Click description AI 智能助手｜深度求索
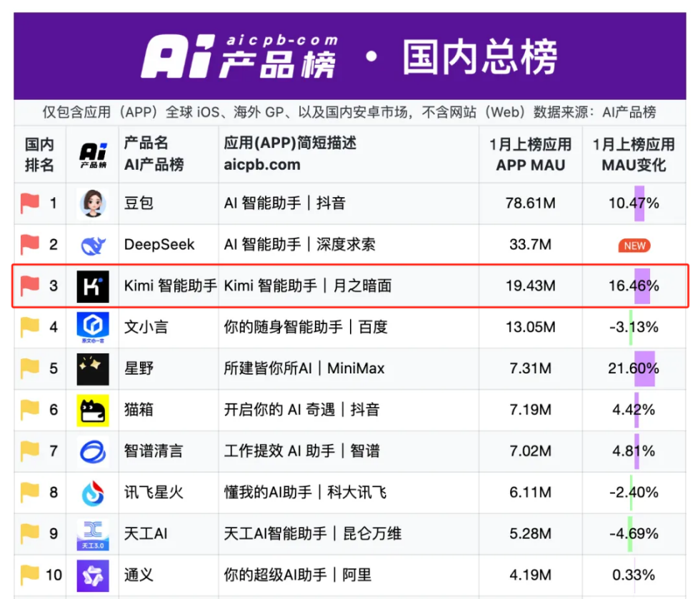The height and width of the screenshot is (599, 700). 299,245
